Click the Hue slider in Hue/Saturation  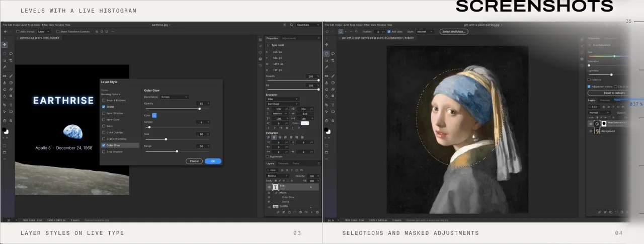[x=609, y=56]
